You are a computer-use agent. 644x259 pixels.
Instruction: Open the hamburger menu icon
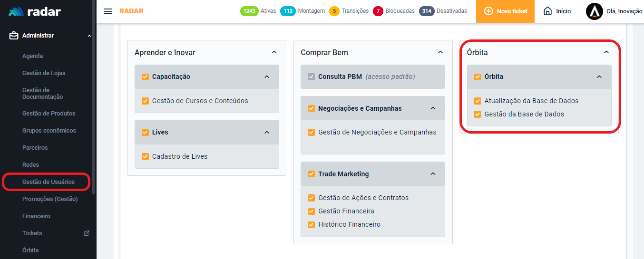(x=108, y=11)
